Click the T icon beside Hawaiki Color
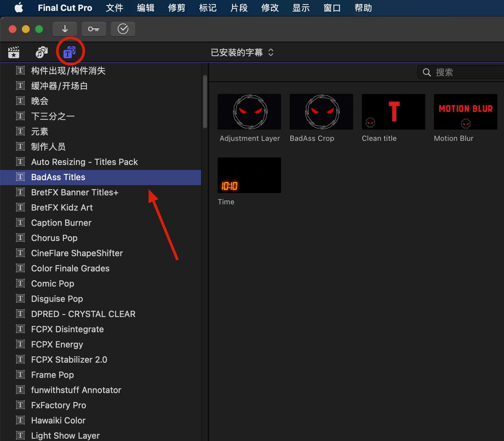The width and height of the screenshot is (504, 441). click(21, 420)
